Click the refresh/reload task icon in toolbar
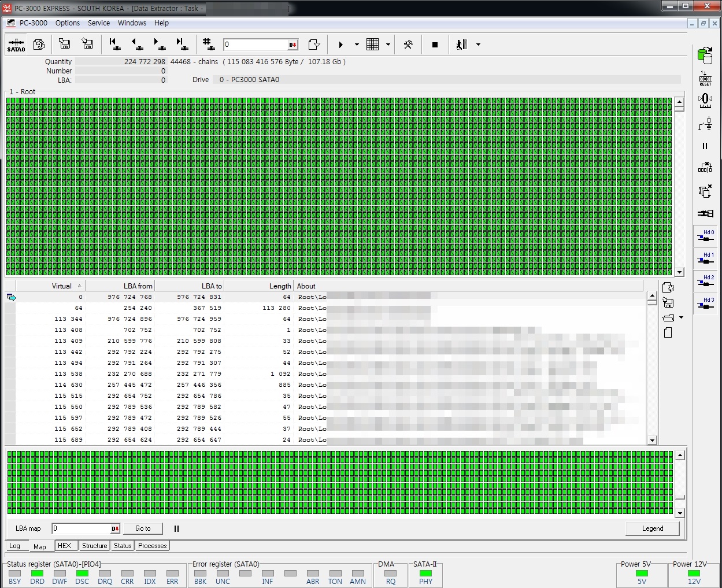Screen dimensions: 722x588 click(x=39, y=45)
